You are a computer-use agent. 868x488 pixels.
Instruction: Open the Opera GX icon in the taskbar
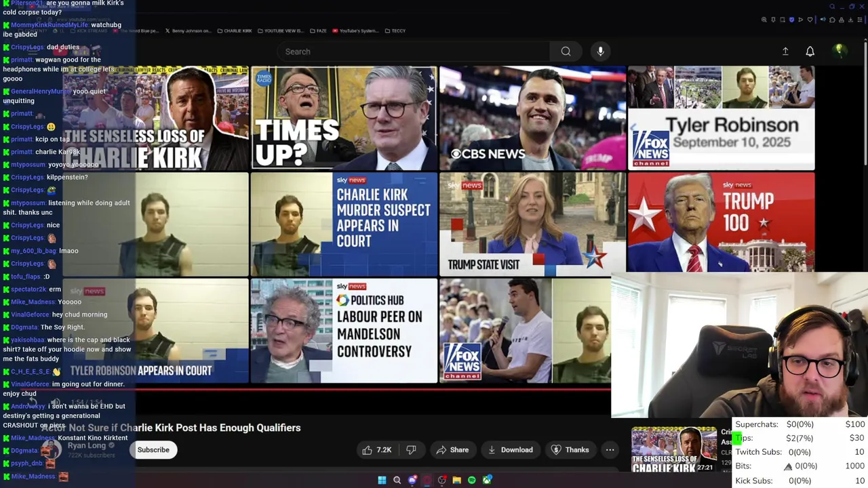[427, 480]
